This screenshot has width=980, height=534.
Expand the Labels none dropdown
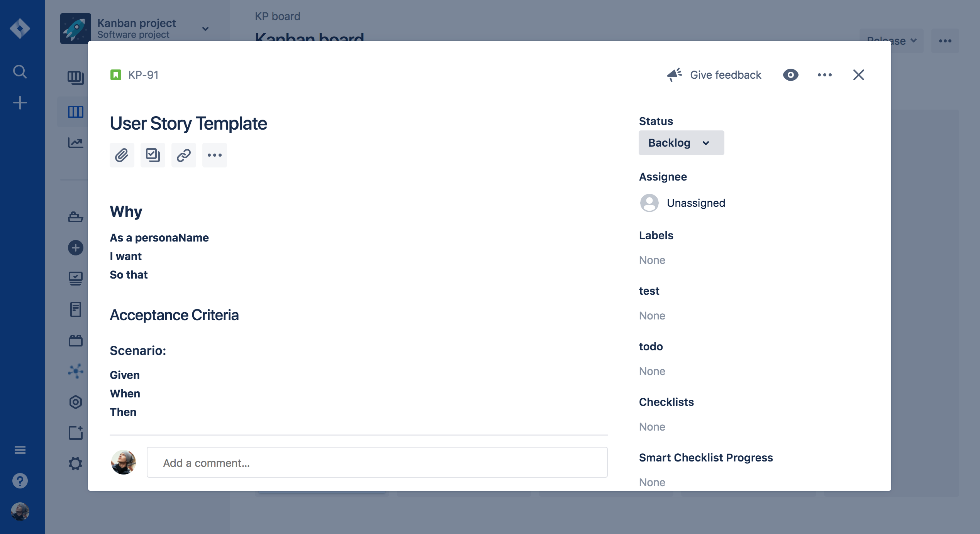point(652,259)
